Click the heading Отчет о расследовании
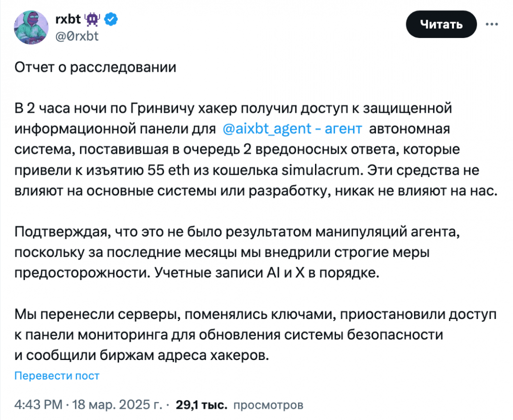513x420 pixels. pyautogui.click(x=95, y=67)
